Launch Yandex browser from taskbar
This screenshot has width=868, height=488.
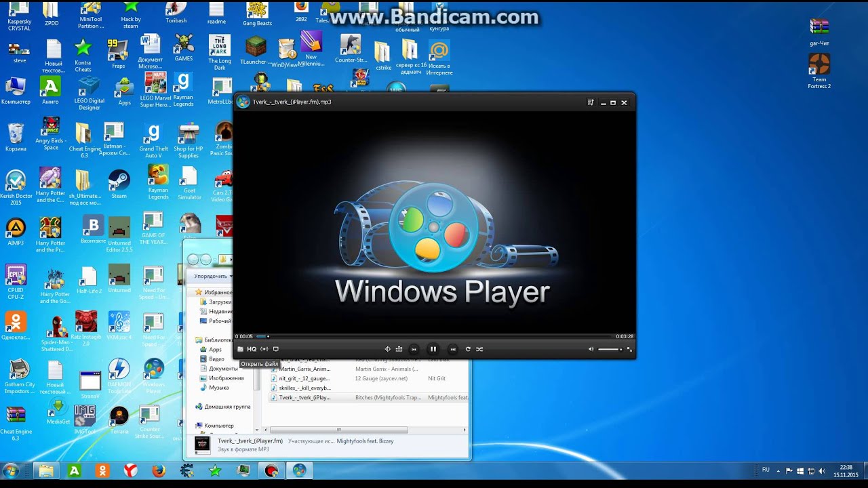coord(130,470)
